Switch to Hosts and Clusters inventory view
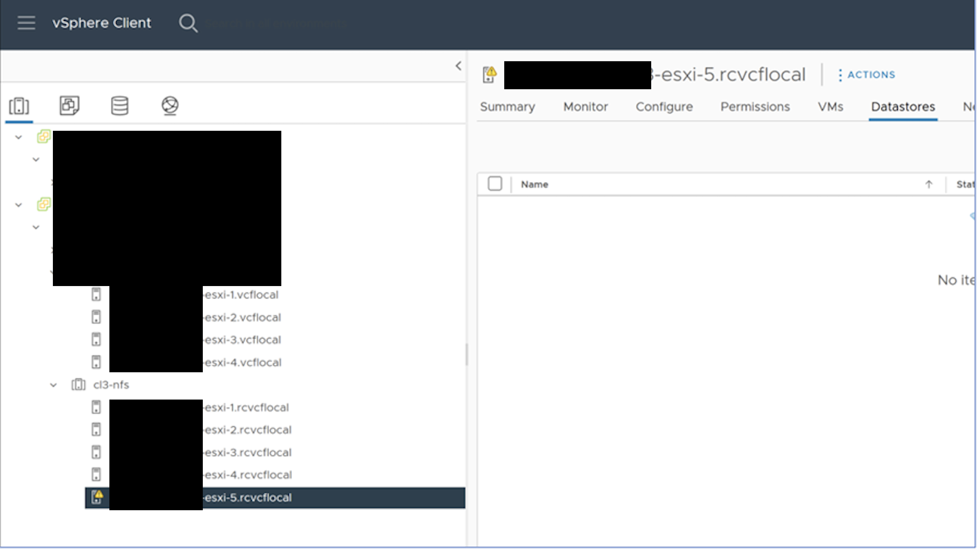This screenshot has width=980, height=553. click(19, 106)
